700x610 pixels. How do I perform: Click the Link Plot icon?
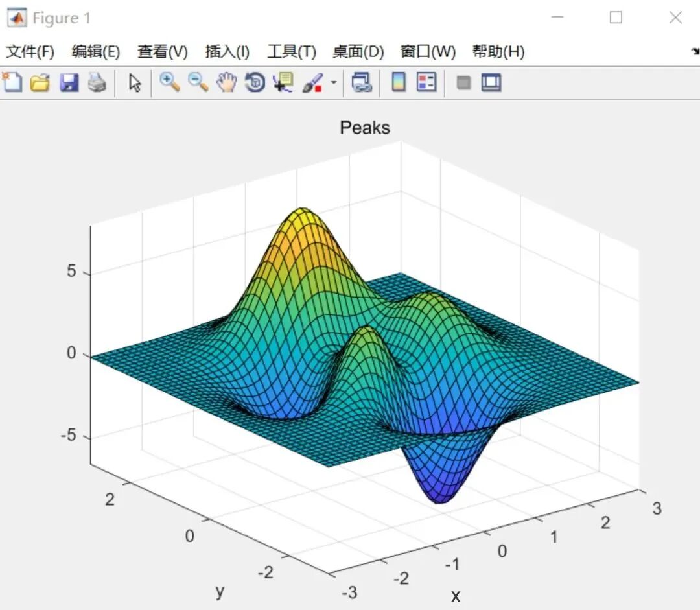pyautogui.click(x=362, y=82)
